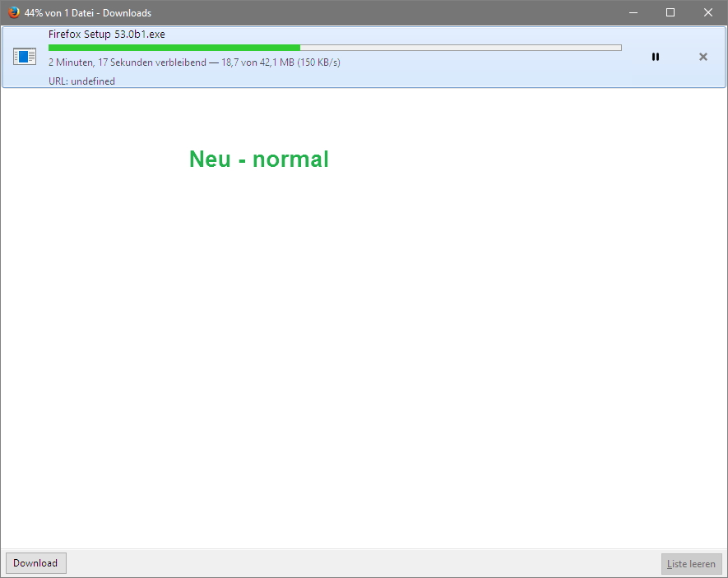Click the exe file icon of the download
Viewport: 728px width, 578px height.
point(25,56)
